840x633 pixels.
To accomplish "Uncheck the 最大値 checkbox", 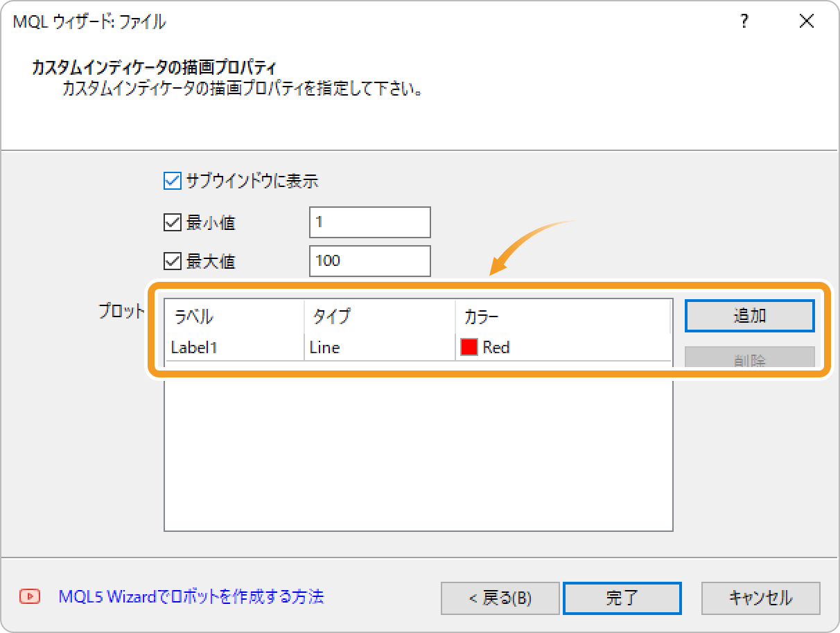I will (x=171, y=261).
